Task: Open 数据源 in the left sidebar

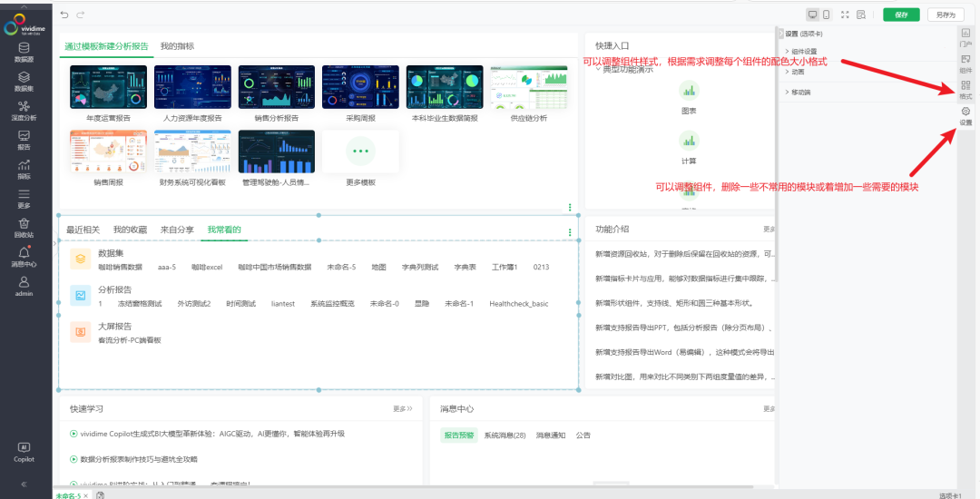Action: click(24, 53)
